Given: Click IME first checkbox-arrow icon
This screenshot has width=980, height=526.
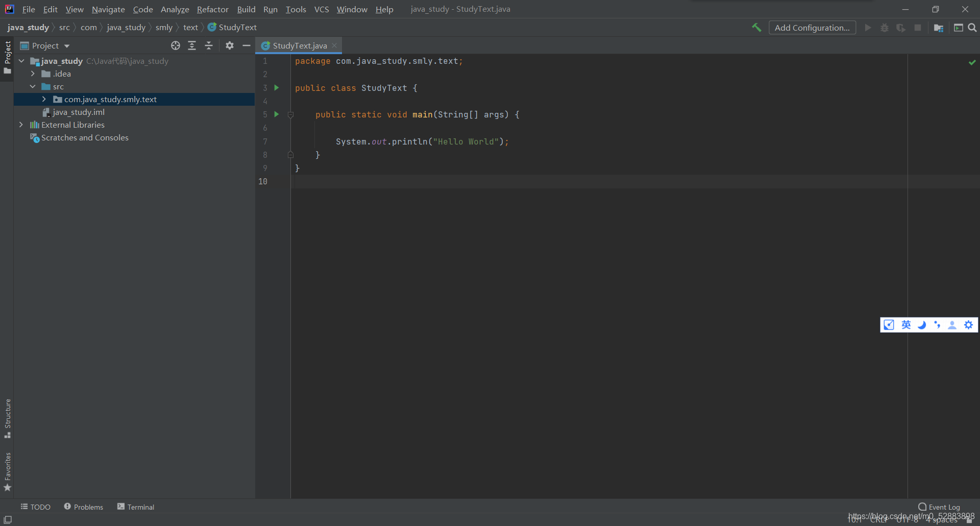Looking at the screenshot, I should [889, 325].
